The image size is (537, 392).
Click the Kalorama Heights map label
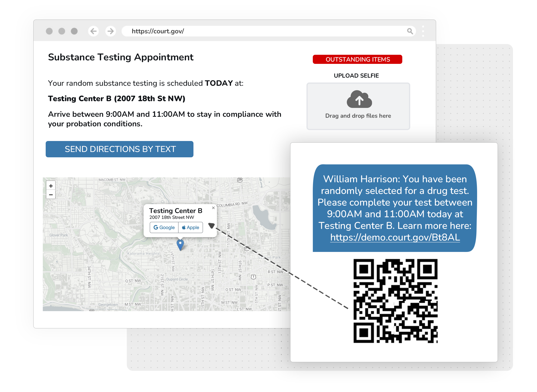[144, 253]
